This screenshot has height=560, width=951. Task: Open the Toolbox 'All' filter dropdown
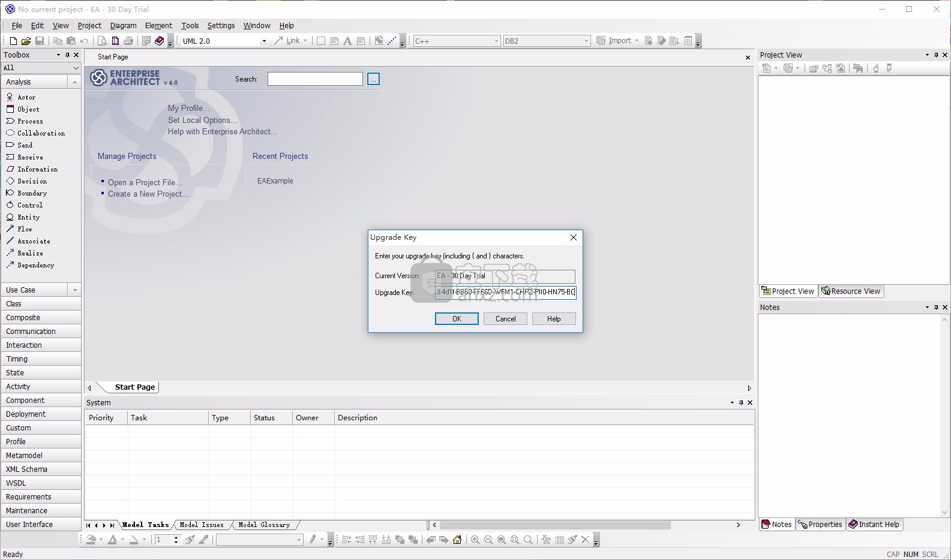pos(76,68)
